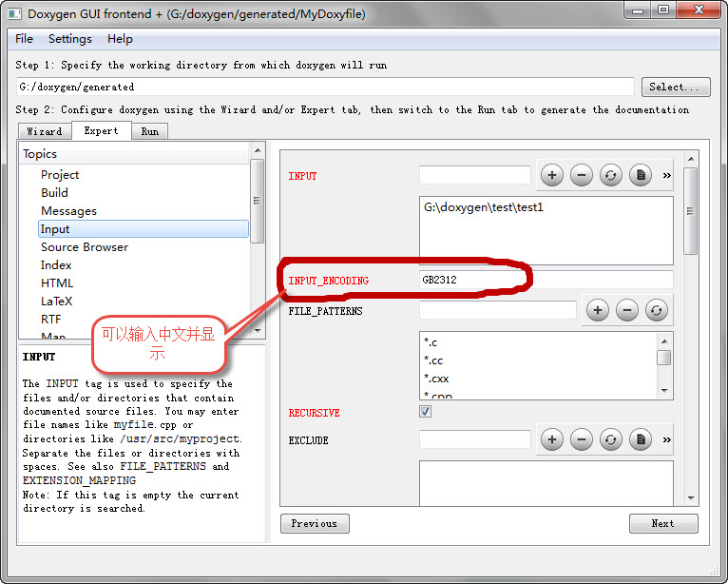Switch to the Expert tab
This screenshot has width=728, height=584.
pyautogui.click(x=101, y=131)
